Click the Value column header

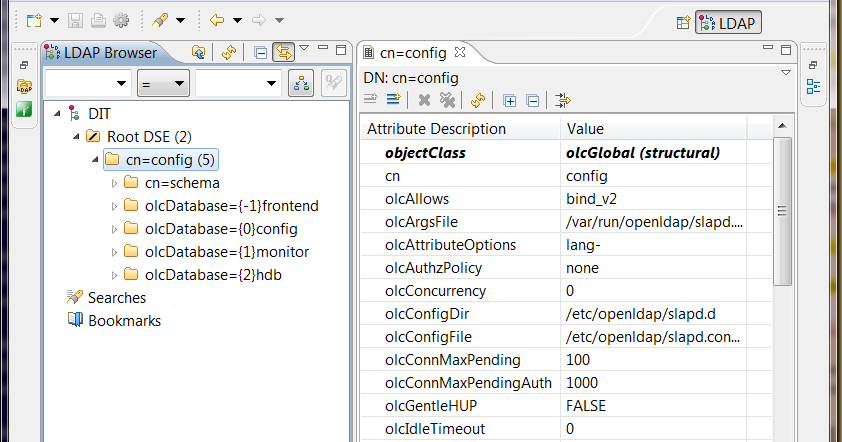point(654,129)
